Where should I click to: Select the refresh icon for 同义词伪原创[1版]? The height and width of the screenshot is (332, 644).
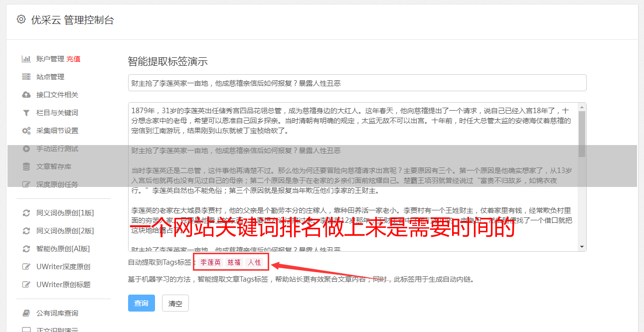point(26,213)
